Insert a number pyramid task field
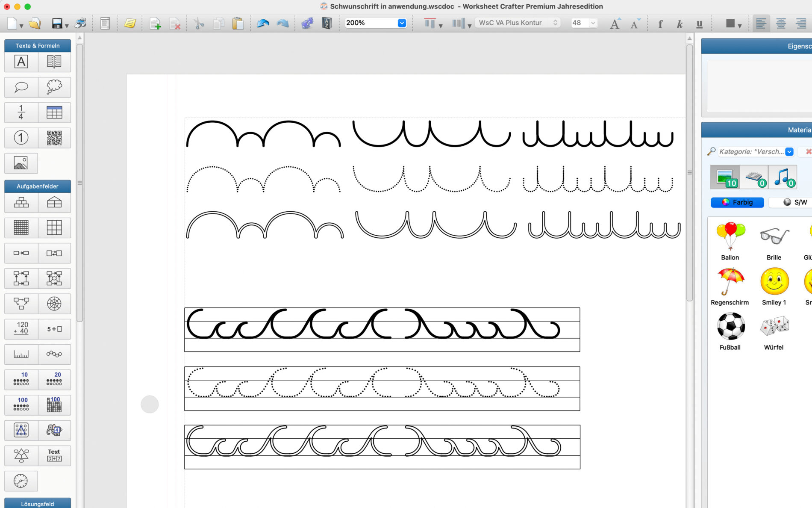 click(21, 203)
